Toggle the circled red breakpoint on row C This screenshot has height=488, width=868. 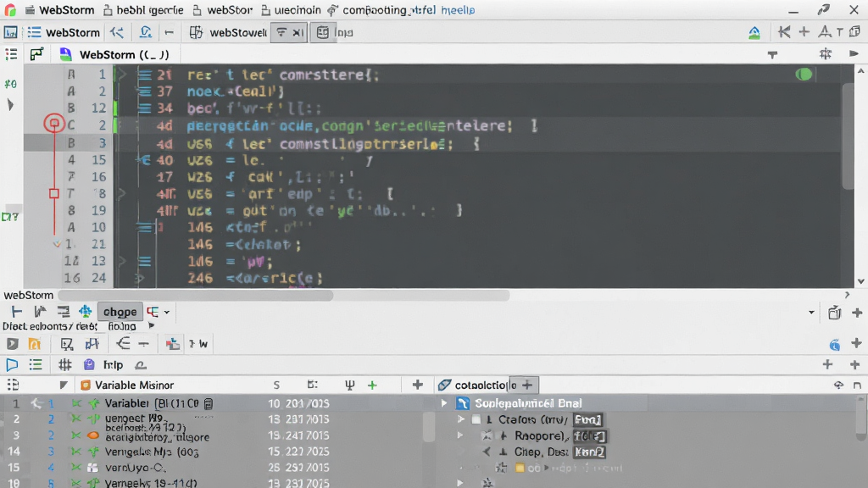point(53,124)
